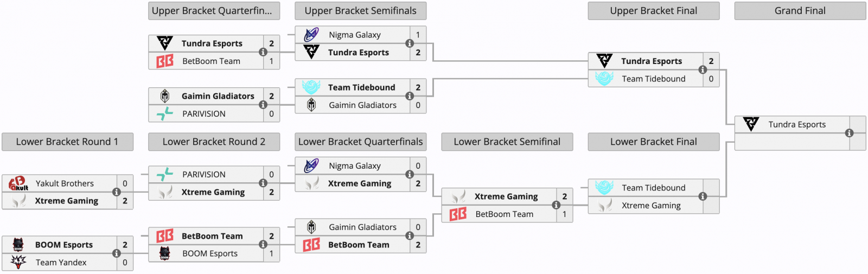
Task: Click info icon for Yakult Brothers vs Xtreme Gaming
Action: point(117,192)
